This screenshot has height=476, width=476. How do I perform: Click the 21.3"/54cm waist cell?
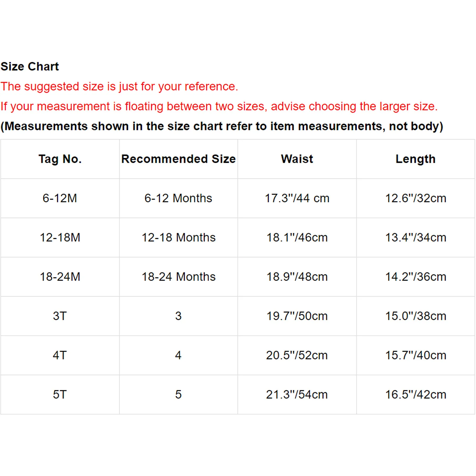point(297,394)
